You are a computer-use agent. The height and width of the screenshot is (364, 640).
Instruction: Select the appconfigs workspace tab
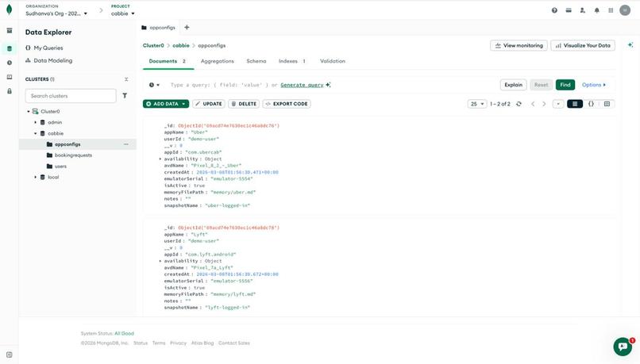(x=158, y=28)
